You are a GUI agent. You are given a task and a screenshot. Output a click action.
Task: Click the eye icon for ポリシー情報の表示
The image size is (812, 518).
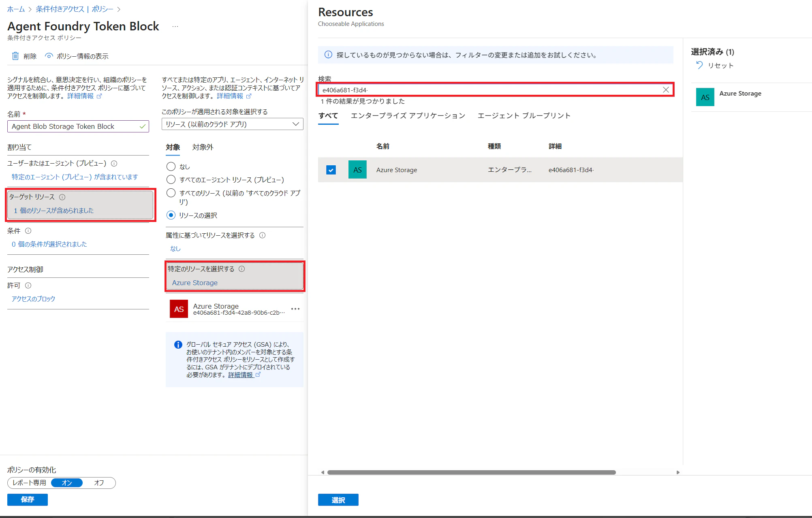(49, 56)
